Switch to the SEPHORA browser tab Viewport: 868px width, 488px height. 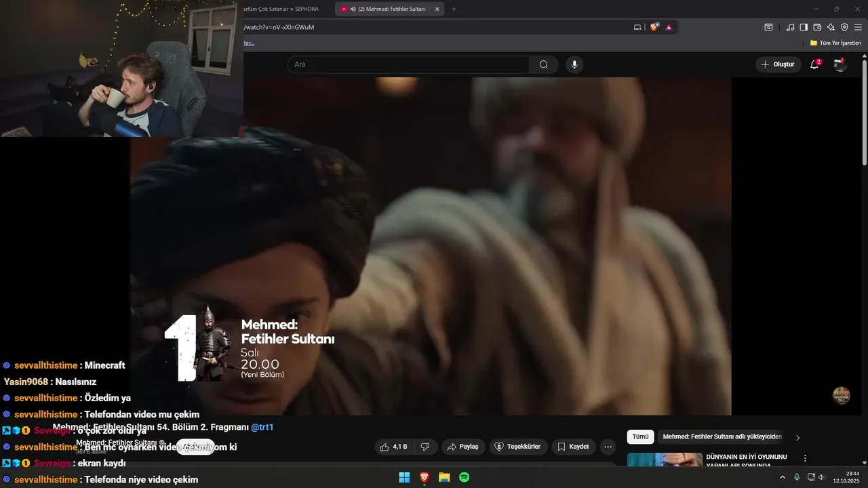(x=285, y=9)
